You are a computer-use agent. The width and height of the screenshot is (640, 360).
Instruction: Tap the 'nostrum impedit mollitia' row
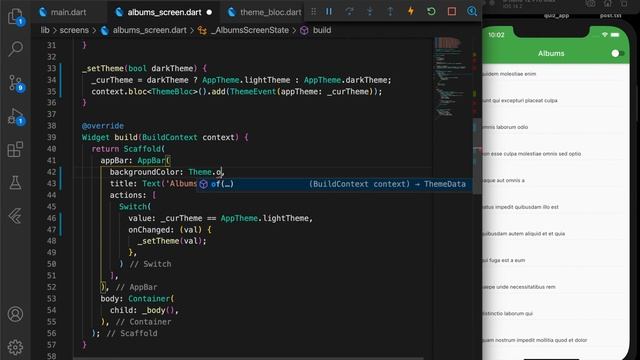click(556, 340)
